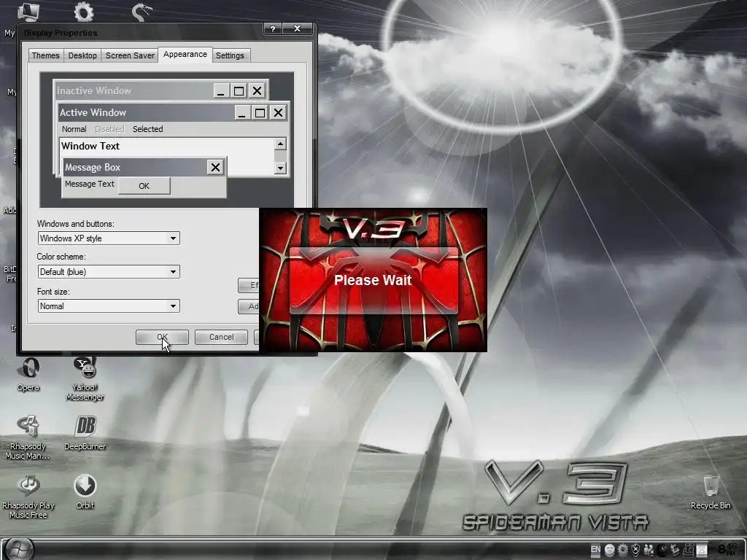Click the round face icon in system tray

click(610, 550)
